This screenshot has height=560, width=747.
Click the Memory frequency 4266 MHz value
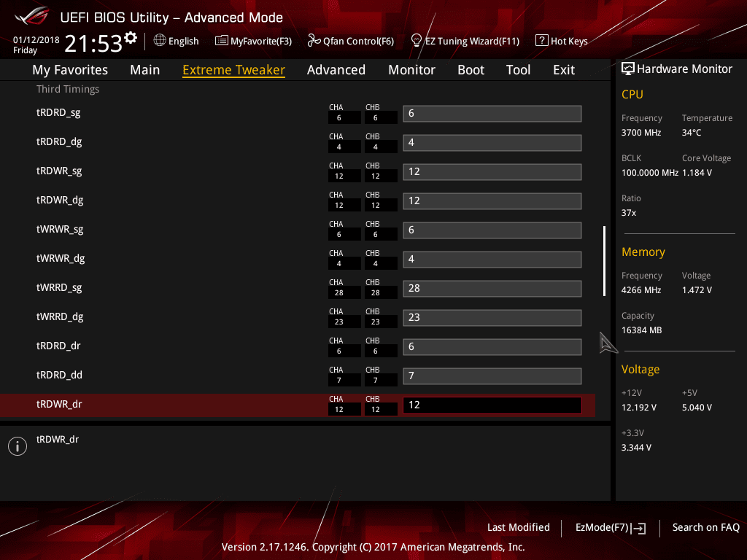click(x=641, y=290)
